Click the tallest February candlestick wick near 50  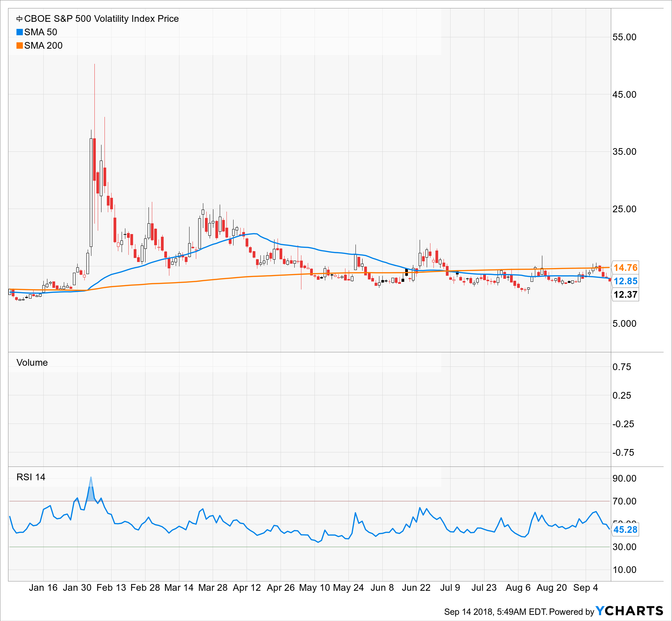coord(94,101)
